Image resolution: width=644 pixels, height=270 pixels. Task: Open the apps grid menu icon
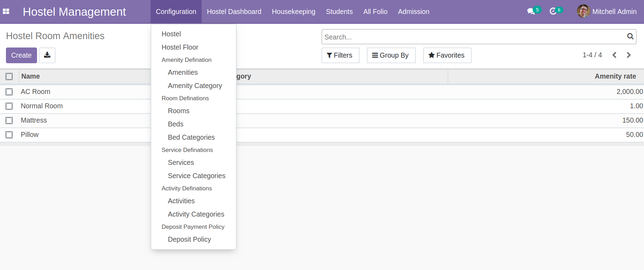[x=6, y=12]
